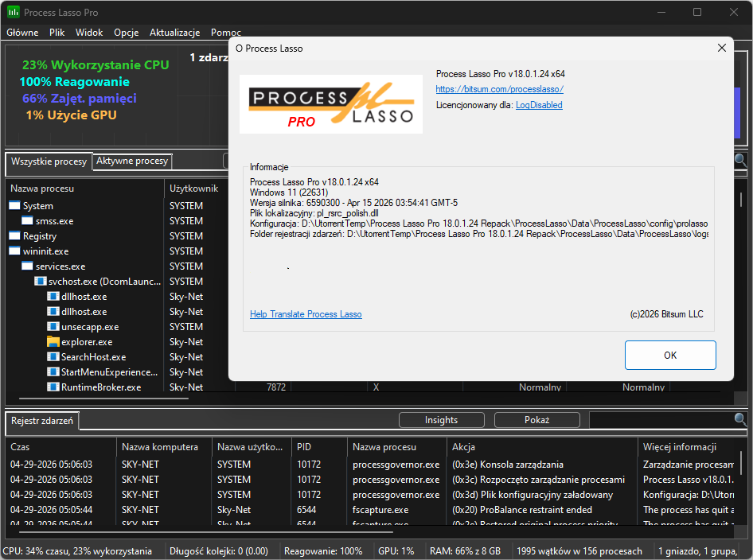The width and height of the screenshot is (753, 560).
Task: Click the event log search input field
Action: pos(661,420)
